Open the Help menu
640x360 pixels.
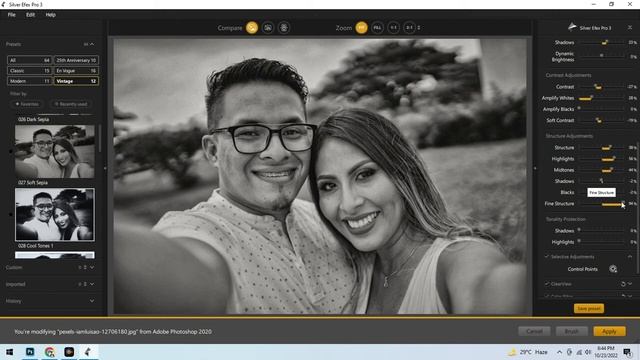coord(51,15)
